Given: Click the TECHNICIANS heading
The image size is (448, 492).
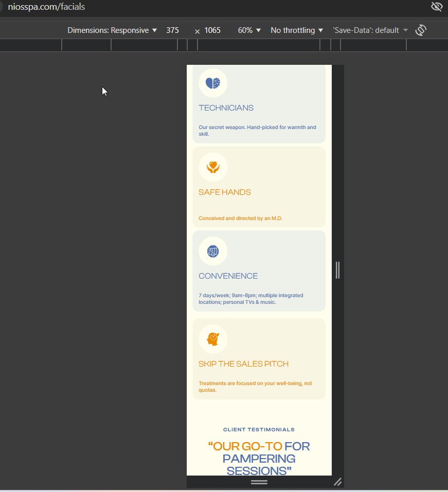Looking at the screenshot, I should (x=226, y=108).
